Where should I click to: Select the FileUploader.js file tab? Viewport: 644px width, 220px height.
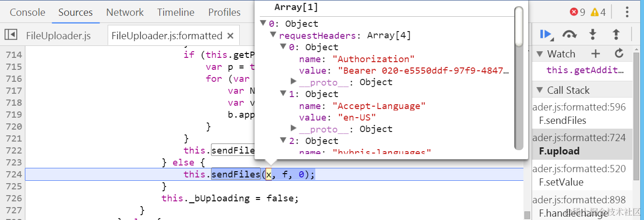click(x=58, y=35)
